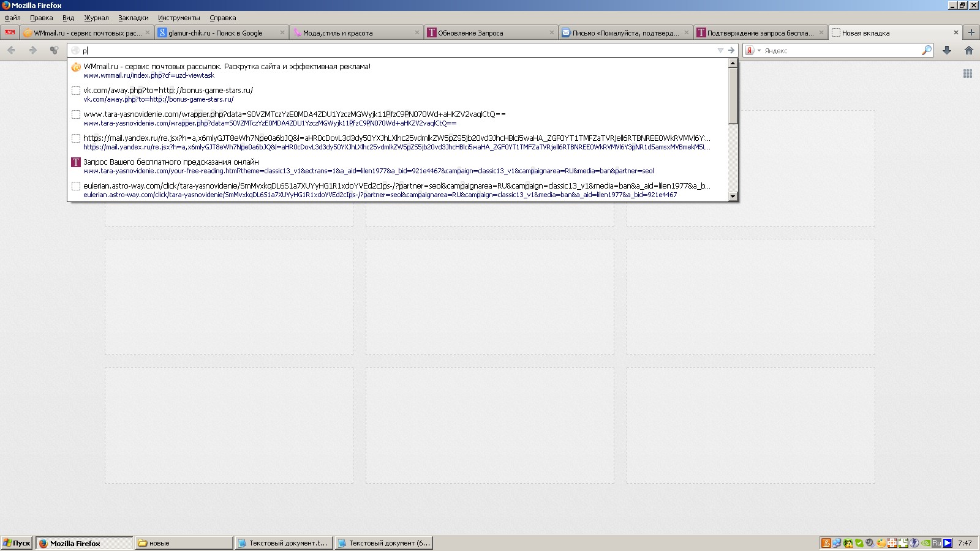The height and width of the screenshot is (551, 980).
Task: Switch to the glamur-chik.ru Google search tab
Action: point(221,32)
